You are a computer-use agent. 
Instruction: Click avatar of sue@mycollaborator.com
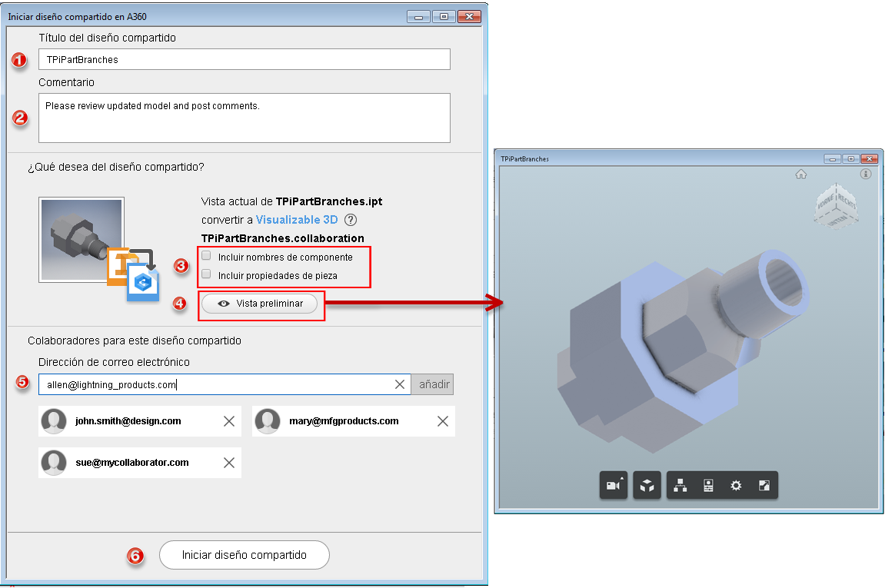[x=55, y=463]
